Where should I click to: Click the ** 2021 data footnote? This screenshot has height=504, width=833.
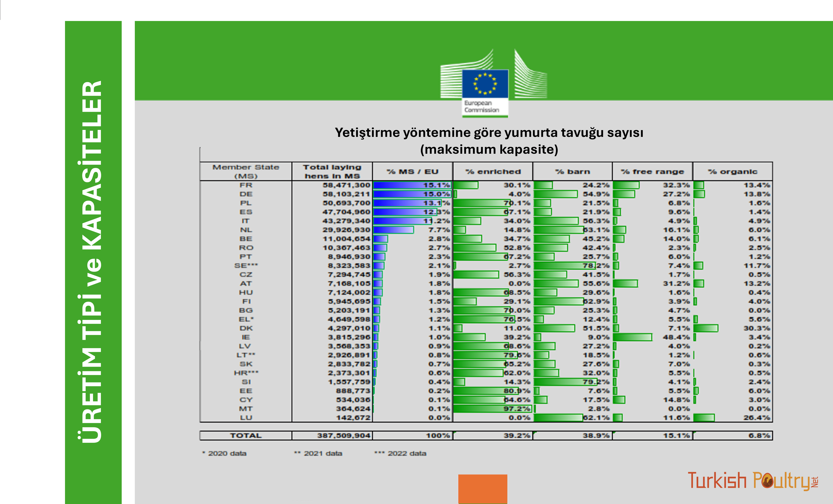318,453
